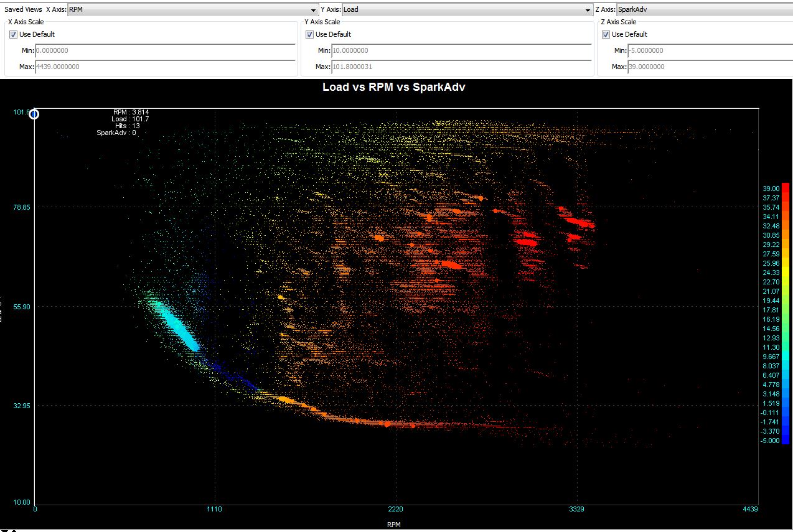This screenshot has height=532, width=793.
Task: Click the Y Axis Min field showing 10
Action: pyautogui.click(x=461, y=51)
